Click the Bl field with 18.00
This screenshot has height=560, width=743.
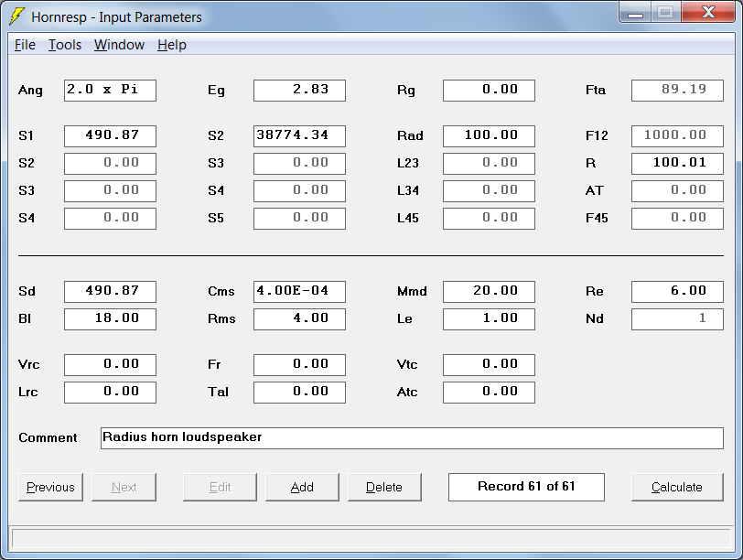pos(110,318)
